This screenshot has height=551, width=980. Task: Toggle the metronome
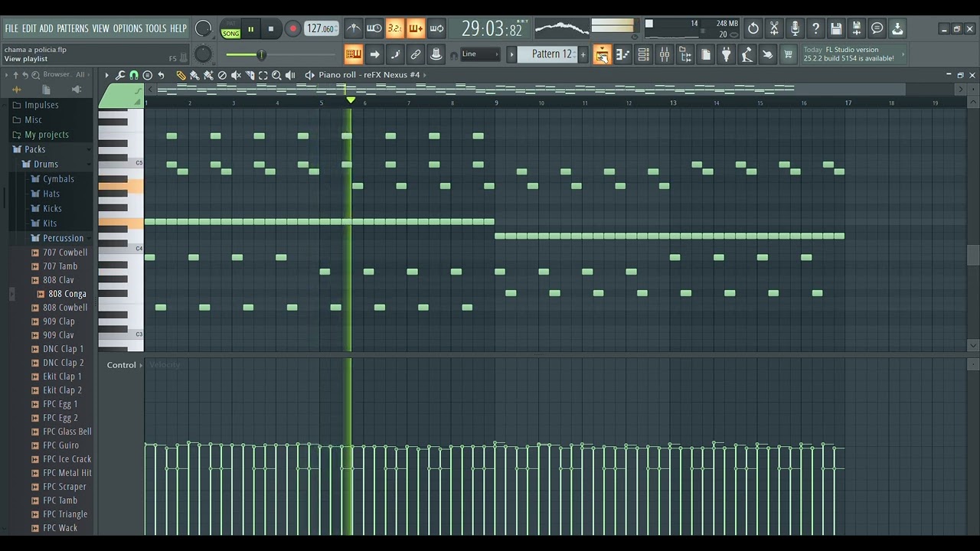[353, 29]
